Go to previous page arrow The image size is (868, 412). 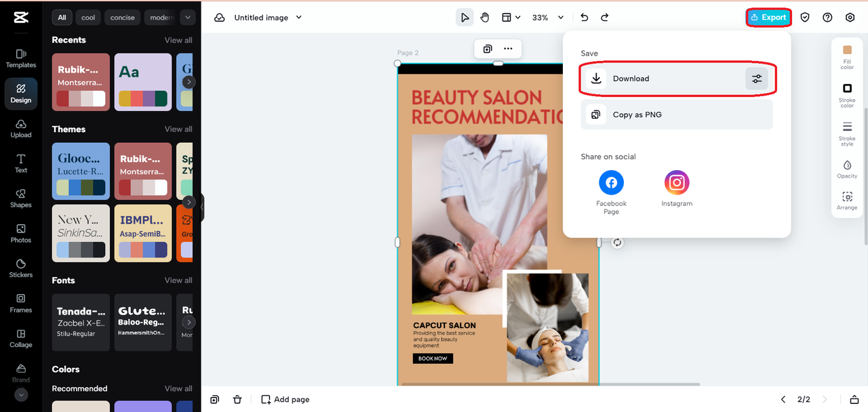[x=783, y=400]
